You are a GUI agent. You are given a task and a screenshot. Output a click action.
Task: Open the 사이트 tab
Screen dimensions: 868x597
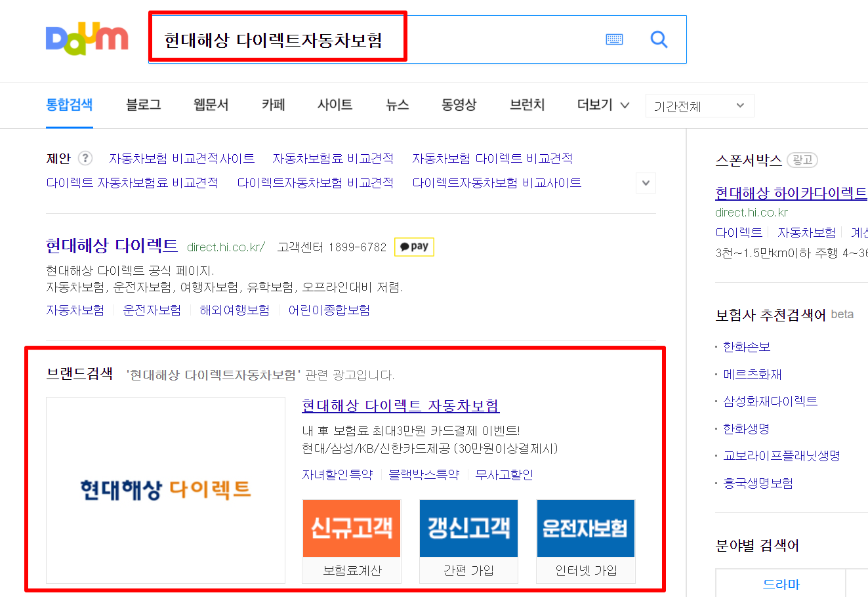(335, 105)
